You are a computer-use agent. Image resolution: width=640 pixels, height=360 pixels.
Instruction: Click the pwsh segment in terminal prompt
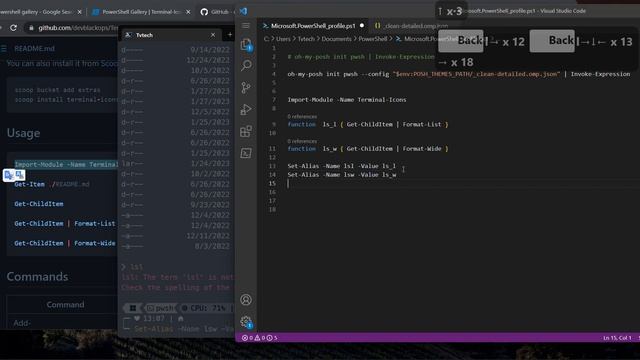160,308
